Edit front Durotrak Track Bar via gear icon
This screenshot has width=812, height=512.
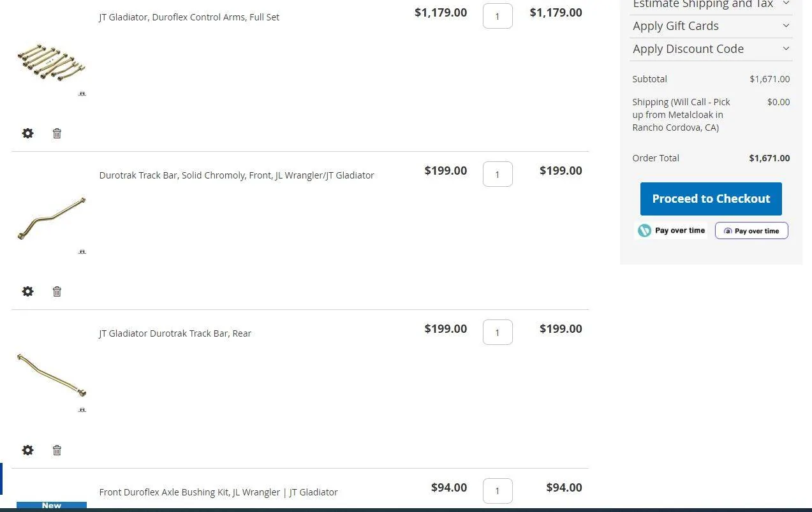pos(27,291)
